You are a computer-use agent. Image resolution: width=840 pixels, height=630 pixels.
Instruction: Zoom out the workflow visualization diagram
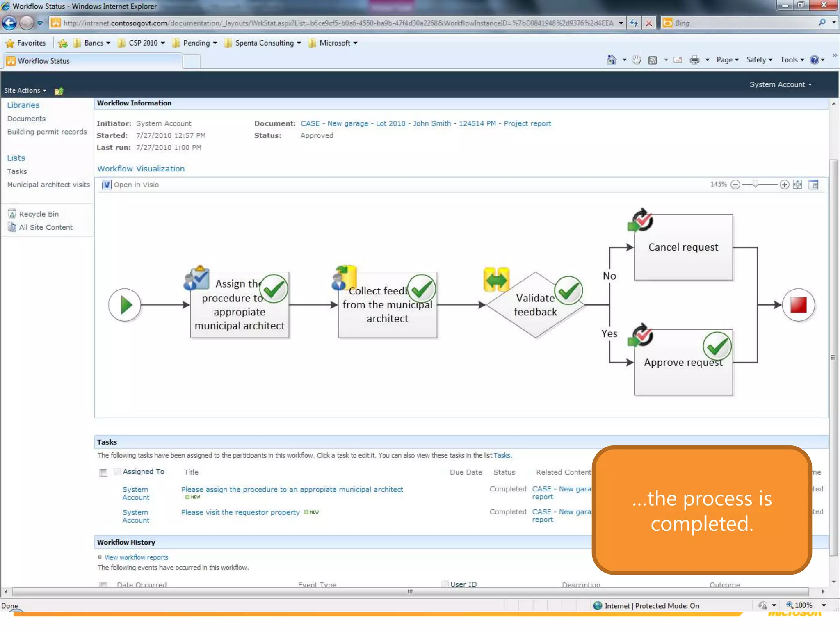735,185
